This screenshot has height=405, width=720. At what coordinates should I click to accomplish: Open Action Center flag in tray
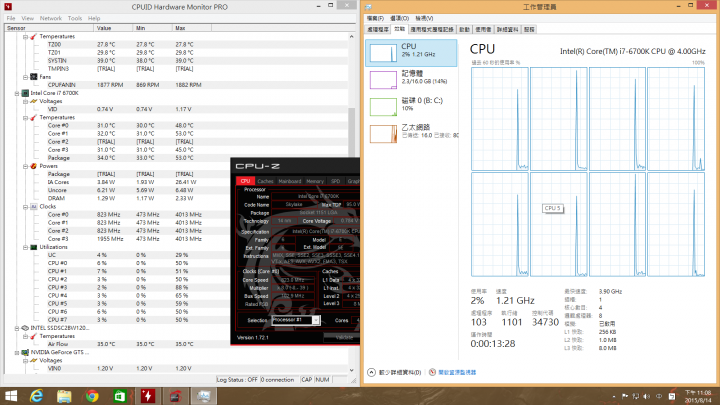625,396
